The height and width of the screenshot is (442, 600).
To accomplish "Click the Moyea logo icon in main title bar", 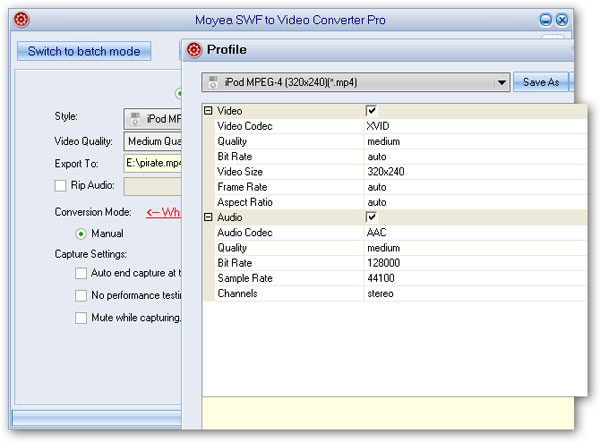I will point(21,20).
